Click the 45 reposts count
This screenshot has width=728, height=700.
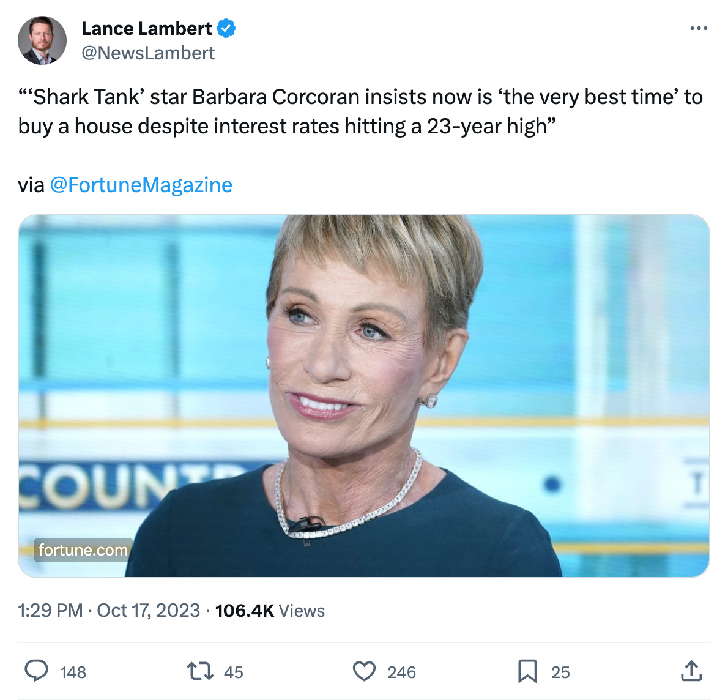click(234, 672)
